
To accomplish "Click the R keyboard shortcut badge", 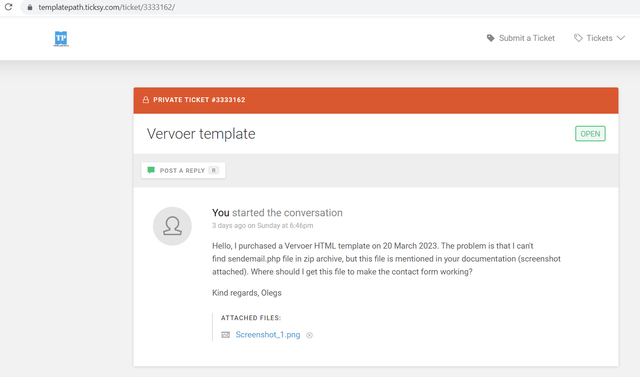I will 213,170.
